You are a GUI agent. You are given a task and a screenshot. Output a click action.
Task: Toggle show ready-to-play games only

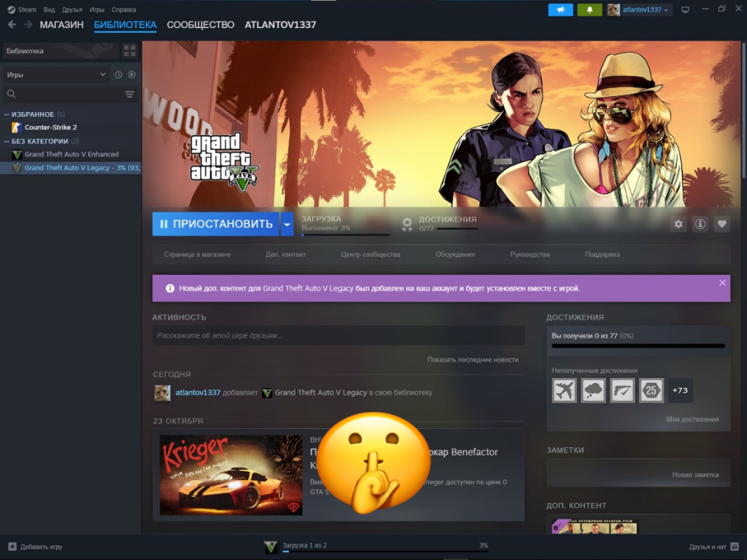pos(132,75)
